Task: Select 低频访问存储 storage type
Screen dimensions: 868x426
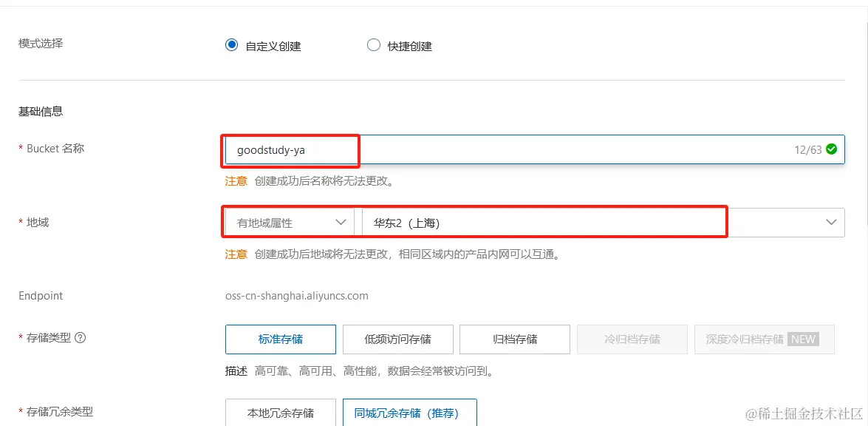Action: point(398,339)
